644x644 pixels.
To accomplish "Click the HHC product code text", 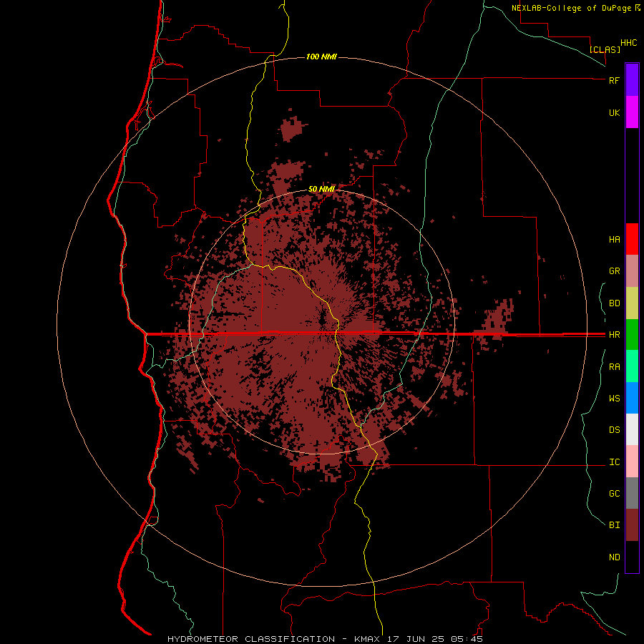I will click(628, 43).
